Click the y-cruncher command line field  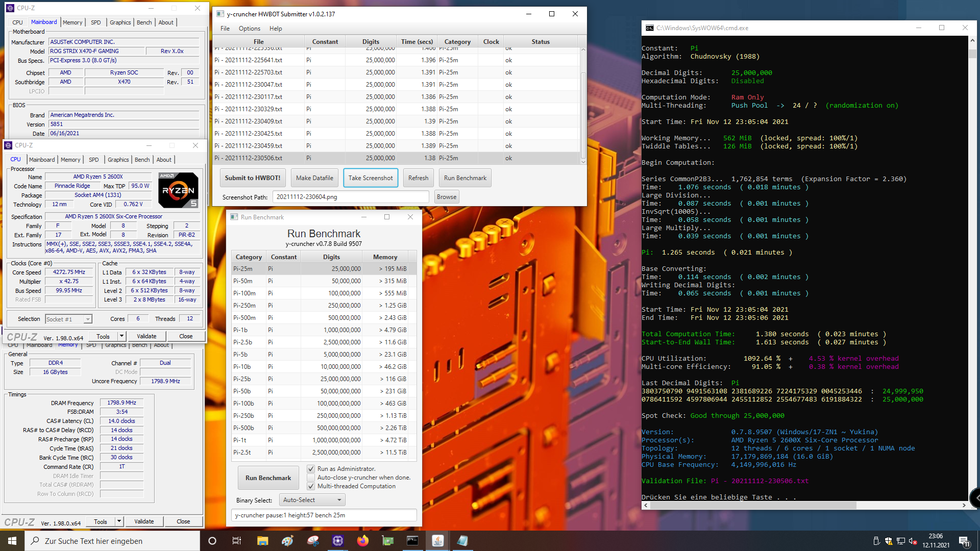pyautogui.click(x=324, y=515)
